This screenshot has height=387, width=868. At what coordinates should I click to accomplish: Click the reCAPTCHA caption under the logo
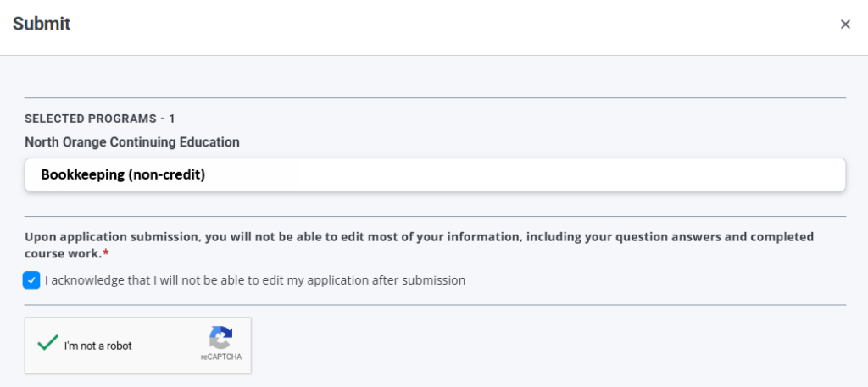221,357
